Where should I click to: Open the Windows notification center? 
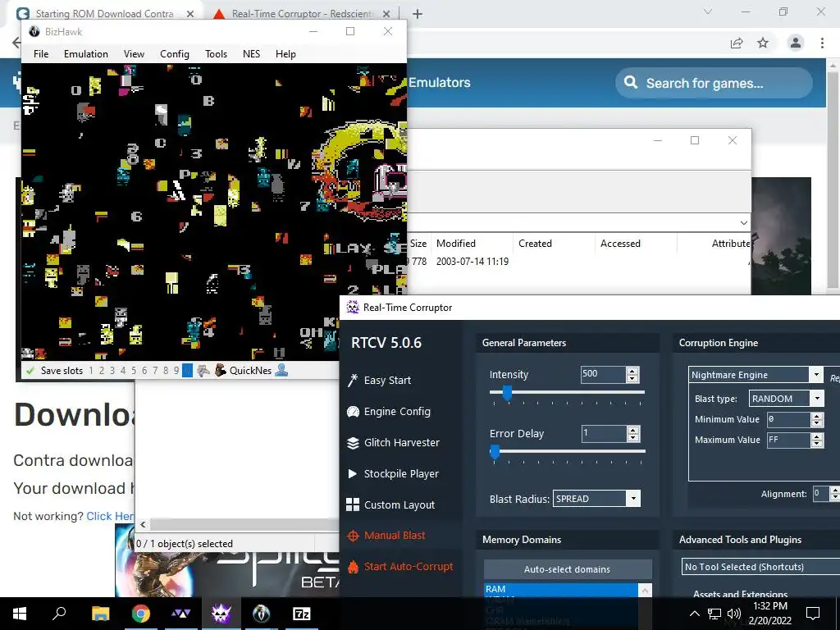(813, 614)
